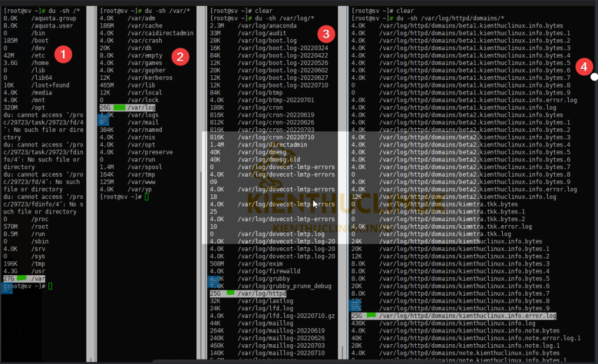Click the 186M /var/cache entry

point(132,26)
